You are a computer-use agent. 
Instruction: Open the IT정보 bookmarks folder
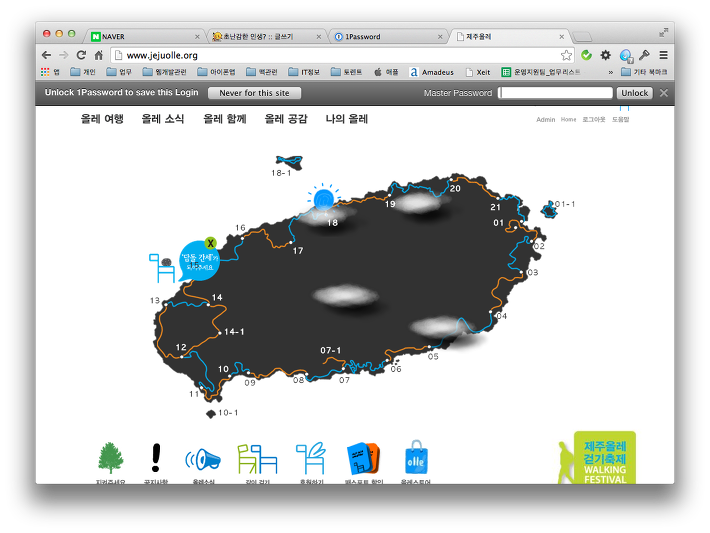click(304, 72)
